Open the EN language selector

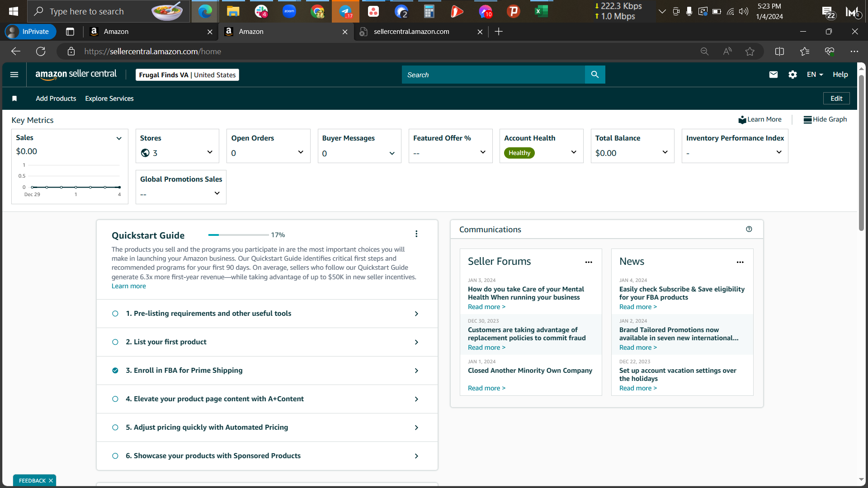pos(815,75)
